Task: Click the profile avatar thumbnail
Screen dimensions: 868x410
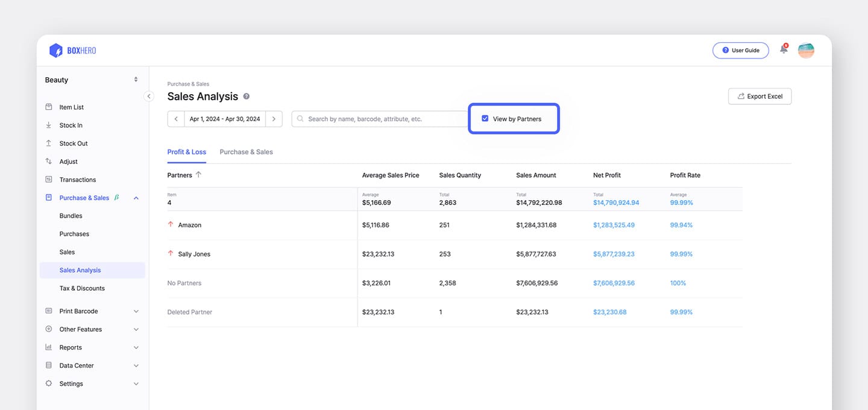Action: (x=806, y=51)
